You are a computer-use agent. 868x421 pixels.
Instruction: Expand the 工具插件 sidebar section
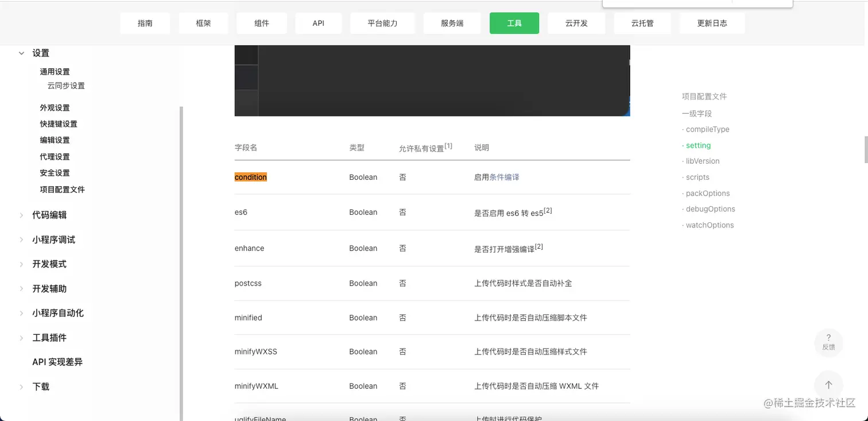pyautogui.click(x=49, y=338)
